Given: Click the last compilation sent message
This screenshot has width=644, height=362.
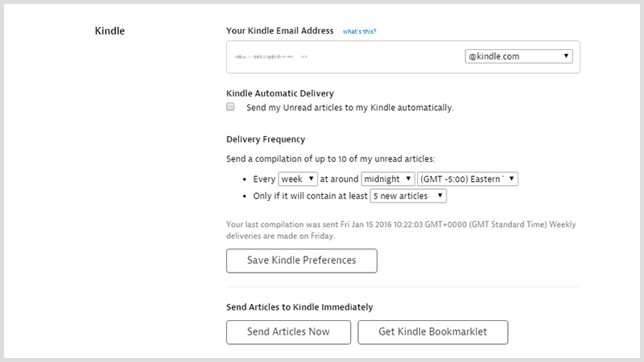Looking at the screenshot, I should click(401, 230).
